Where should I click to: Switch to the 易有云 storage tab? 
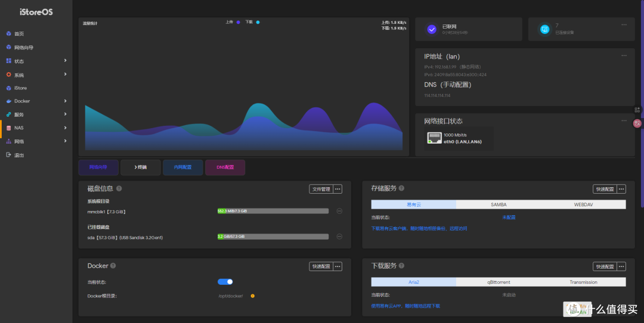pos(414,204)
